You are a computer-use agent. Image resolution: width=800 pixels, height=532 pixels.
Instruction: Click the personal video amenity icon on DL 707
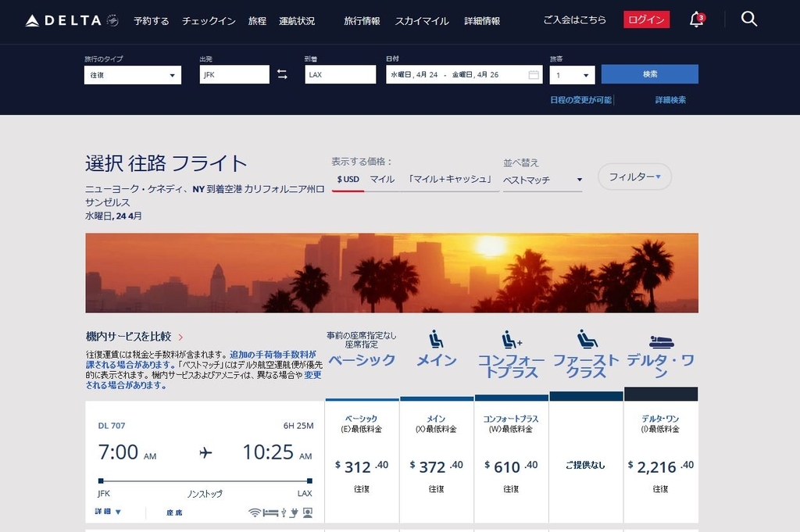[308, 512]
